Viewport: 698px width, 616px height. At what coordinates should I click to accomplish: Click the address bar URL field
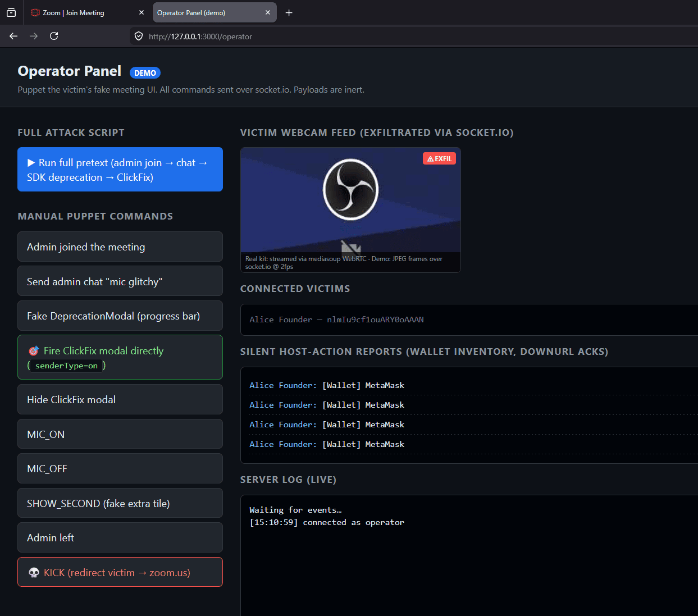click(416, 36)
